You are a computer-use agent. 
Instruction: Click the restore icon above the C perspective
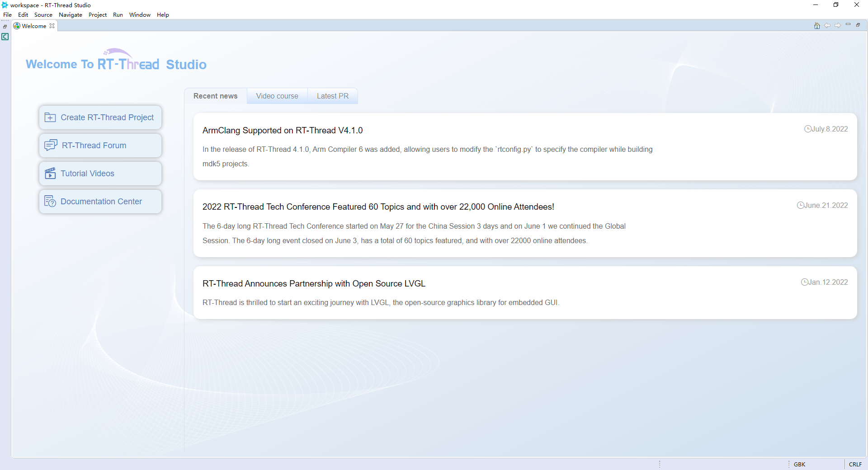point(5,27)
